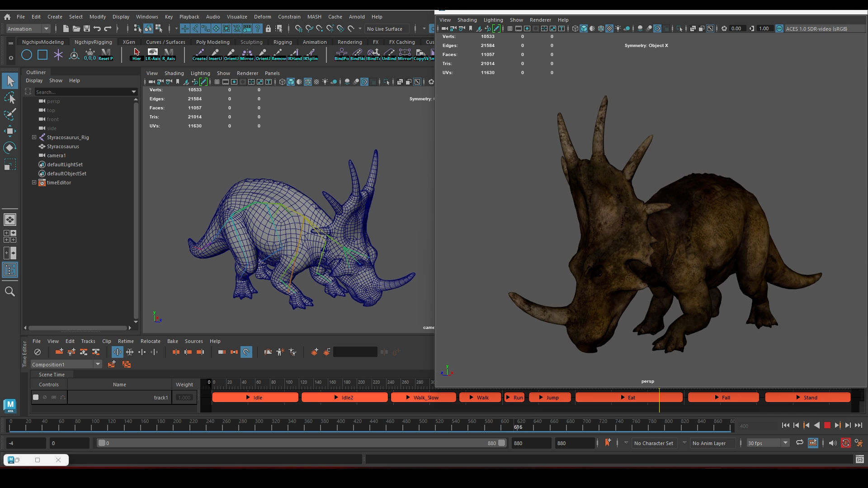Toggle cached playback red icon

pos(846,443)
